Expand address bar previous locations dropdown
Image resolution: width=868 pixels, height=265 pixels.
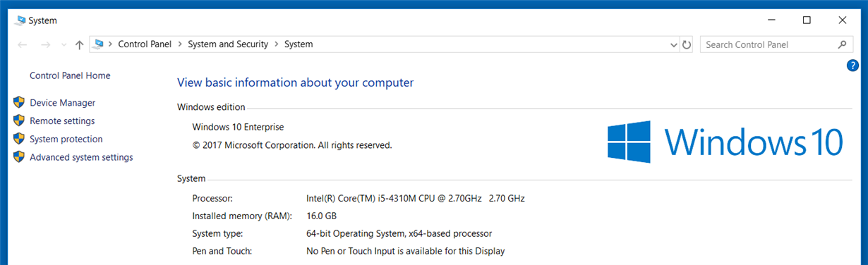(673, 44)
